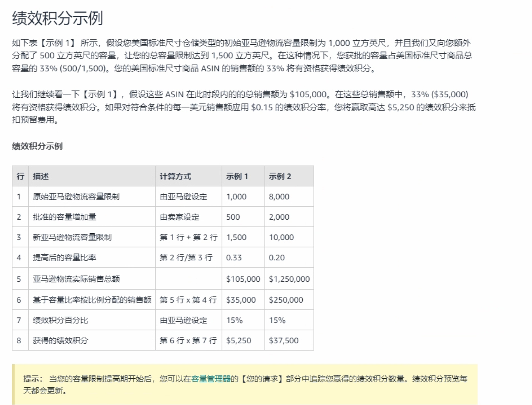This screenshot has height=405, width=532.
Task: Click the 0.33 capacity ratio value
Action: coord(234,258)
